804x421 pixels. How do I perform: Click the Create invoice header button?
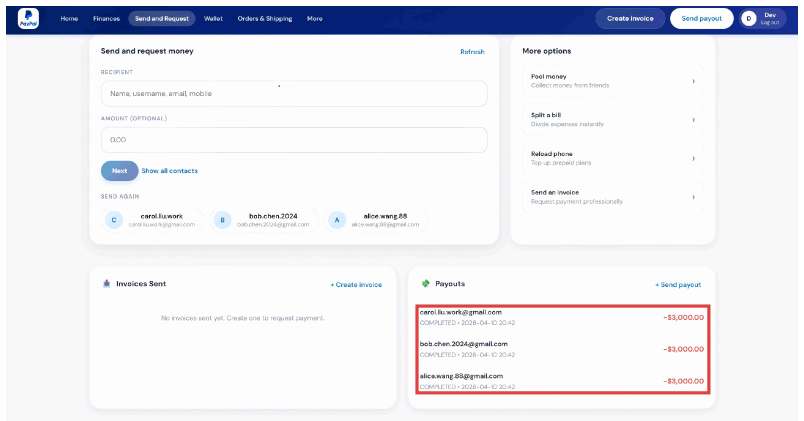(630, 18)
